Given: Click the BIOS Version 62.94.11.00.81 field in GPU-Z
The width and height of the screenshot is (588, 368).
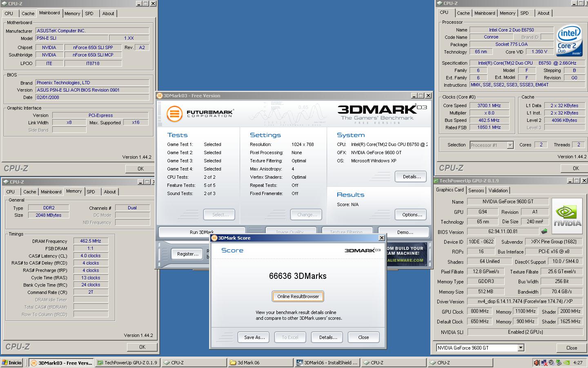Looking at the screenshot, I should tap(503, 232).
